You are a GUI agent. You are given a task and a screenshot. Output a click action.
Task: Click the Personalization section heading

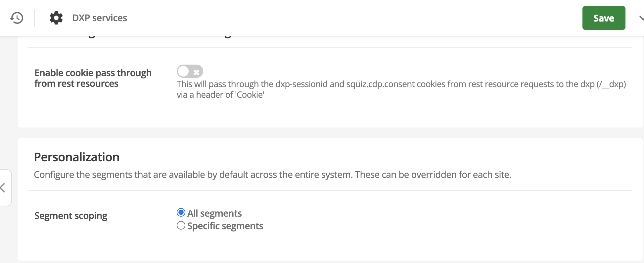[x=76, y=157]
